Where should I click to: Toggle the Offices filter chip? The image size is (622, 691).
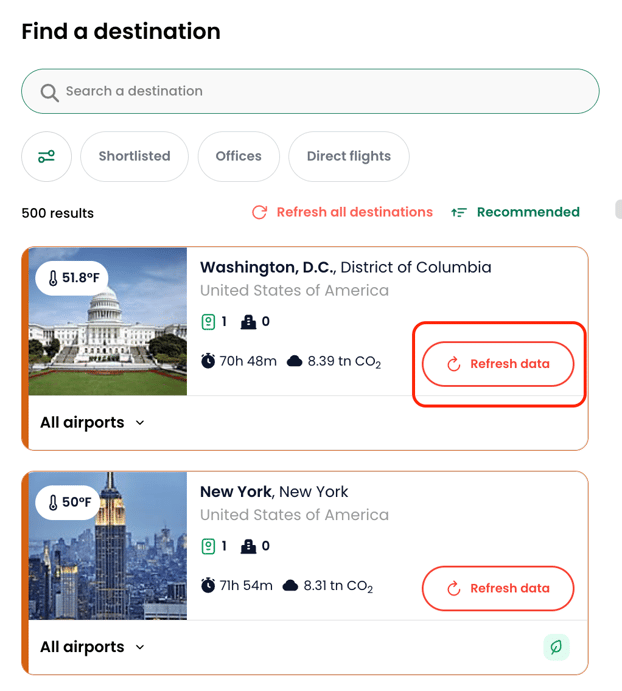tap(238, 156)
